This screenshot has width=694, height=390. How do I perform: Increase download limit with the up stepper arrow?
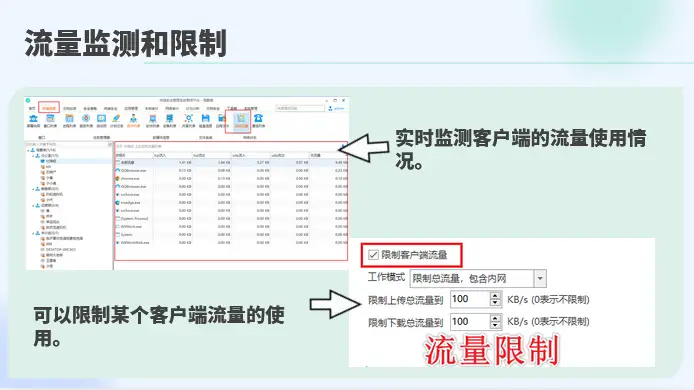(495, 318)
